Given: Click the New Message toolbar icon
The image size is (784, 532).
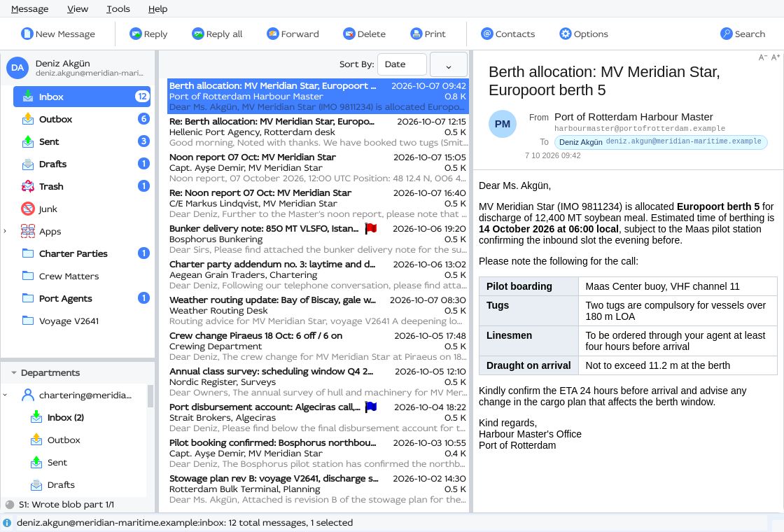Looking at the screenshot, I should pyautogui.click(x=27, y=34).
